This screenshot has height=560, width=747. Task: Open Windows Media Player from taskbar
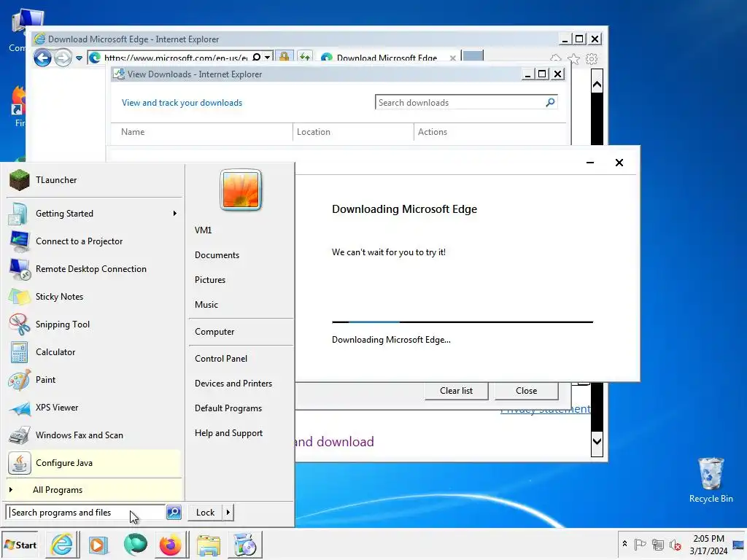coord(98,545)
